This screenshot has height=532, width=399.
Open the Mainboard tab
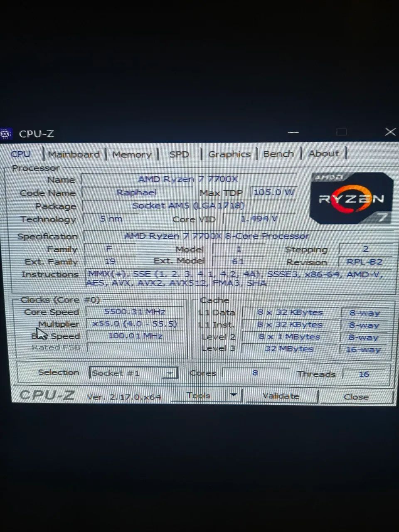click(x=74, y=154)
